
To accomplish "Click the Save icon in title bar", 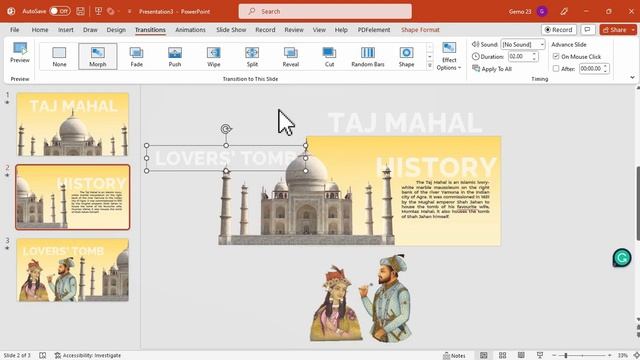I will [80, 11].
